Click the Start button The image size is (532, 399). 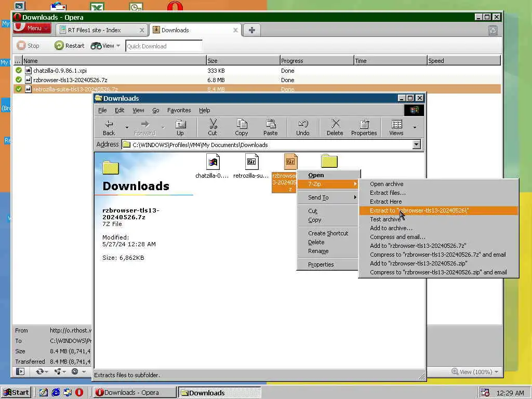click(x=16, y=393)
